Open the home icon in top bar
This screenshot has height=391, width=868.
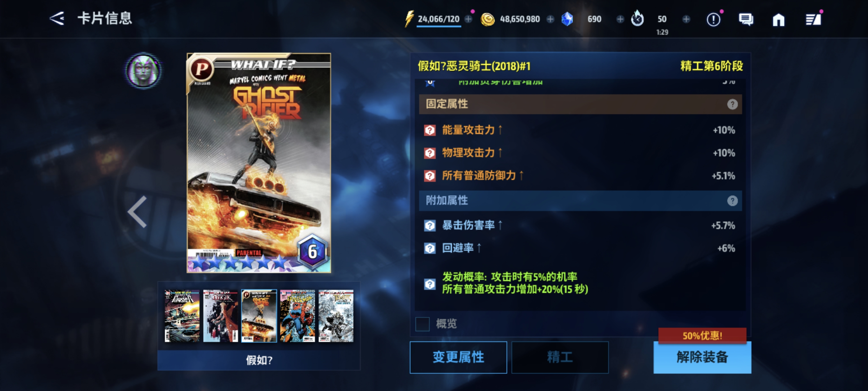[x=778, y=20]
